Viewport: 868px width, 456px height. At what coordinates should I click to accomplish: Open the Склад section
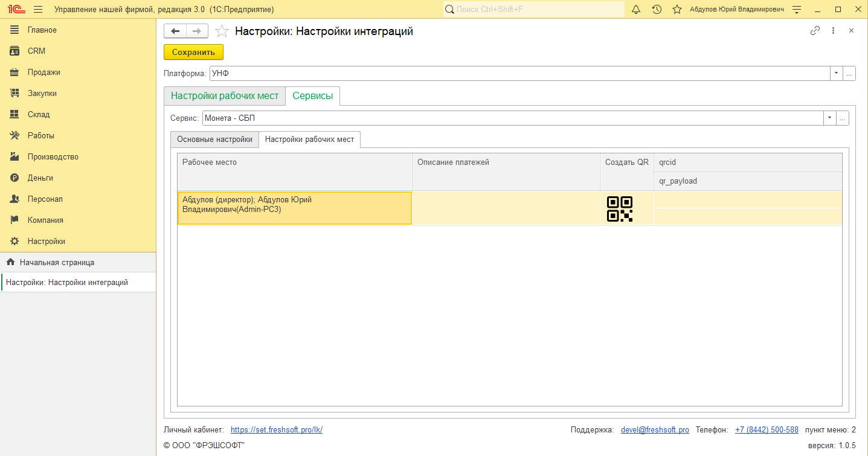pos(39,115)
